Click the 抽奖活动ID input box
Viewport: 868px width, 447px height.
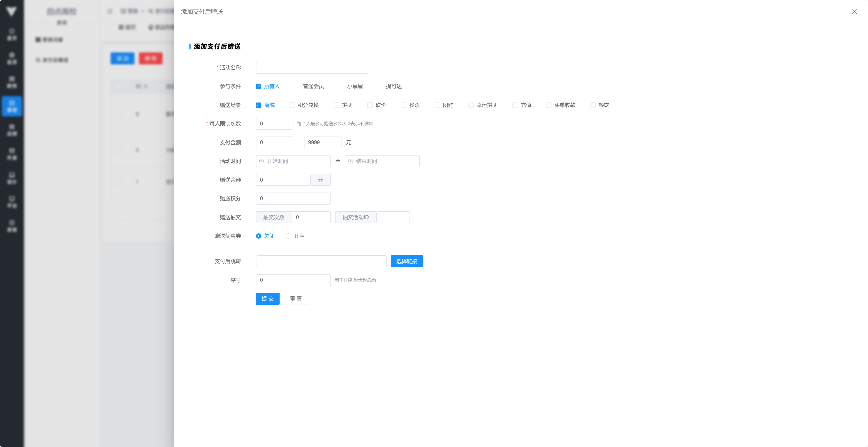click(393, 217)
